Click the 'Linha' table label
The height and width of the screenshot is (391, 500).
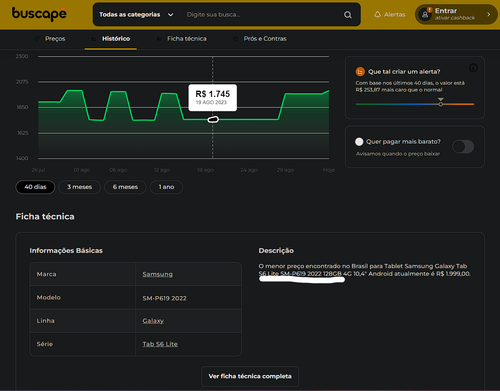tap(45, 321)
